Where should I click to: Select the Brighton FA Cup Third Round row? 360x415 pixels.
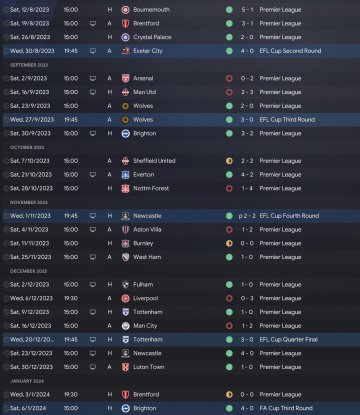pos(181,408)
